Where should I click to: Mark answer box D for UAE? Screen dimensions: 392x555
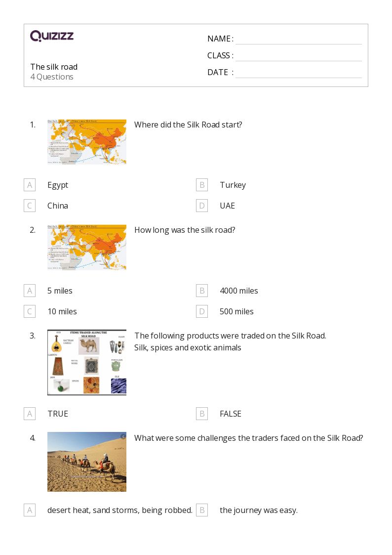pos(202,206)
